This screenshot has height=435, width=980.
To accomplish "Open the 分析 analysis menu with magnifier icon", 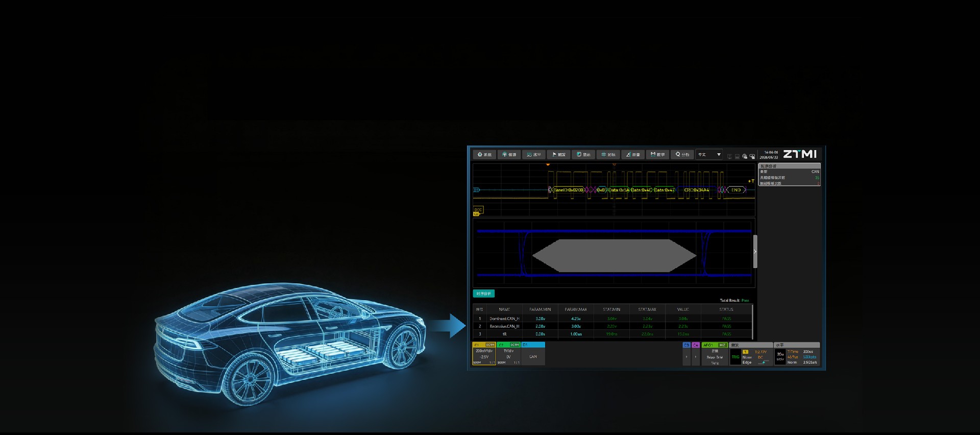I will tap(682, 154).
